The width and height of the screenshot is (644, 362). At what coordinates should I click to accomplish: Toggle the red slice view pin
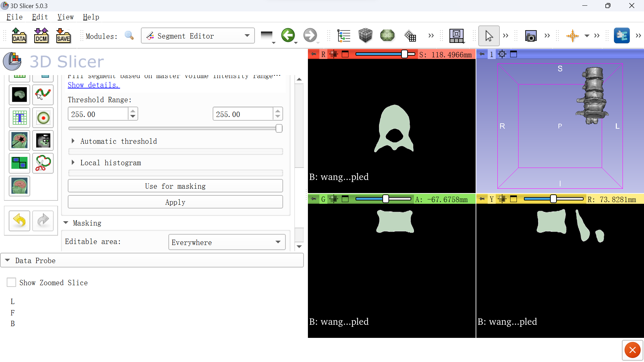point(314,54)
